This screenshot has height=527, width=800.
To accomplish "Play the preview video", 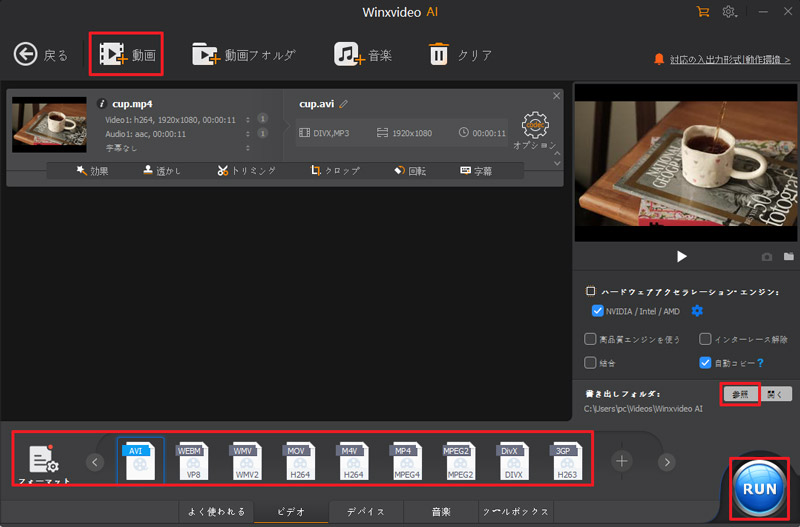I will pos(682,257).
